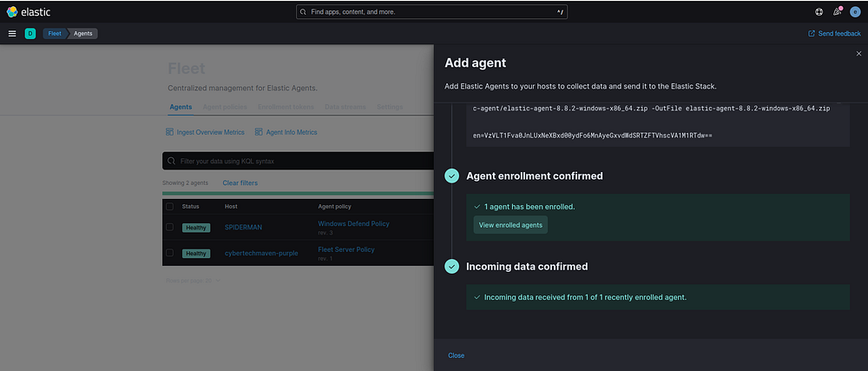This screenshot has height=371, width=868.
Task: Click the green D space avatar
Action: [x=30, y=34]
